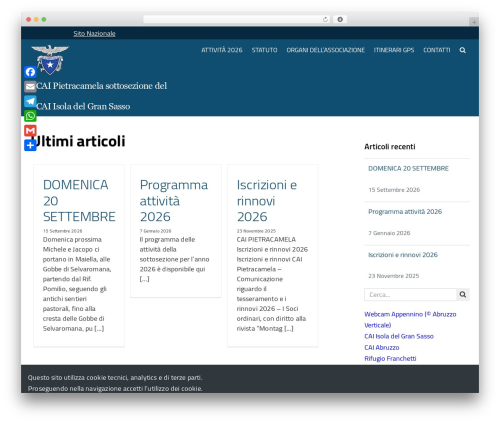
Task: Open ITINERARI GPS menu item
Action: point(394,50)
